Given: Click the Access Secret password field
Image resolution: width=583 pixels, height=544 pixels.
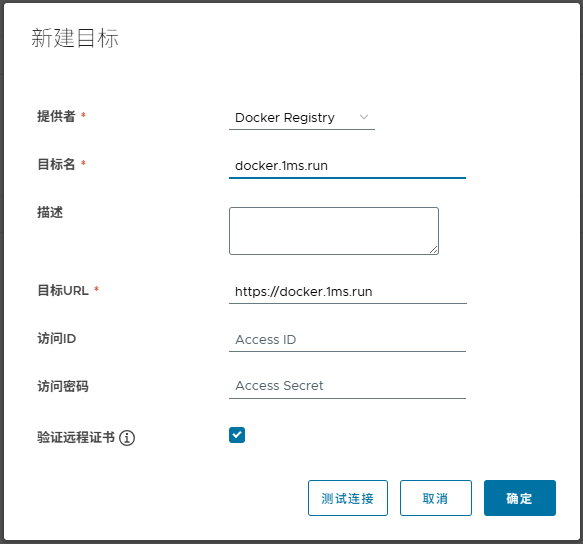Looking at the screenshot, I should 347,386.
